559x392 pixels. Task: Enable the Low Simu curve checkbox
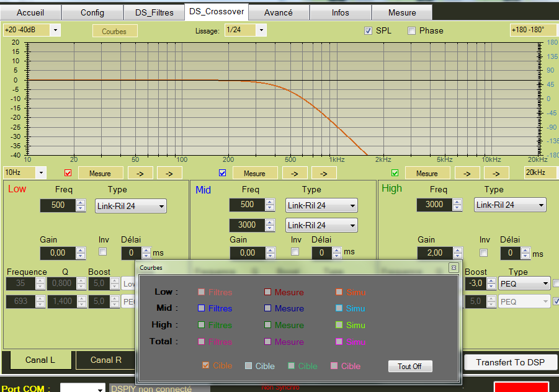pos(339,292)
